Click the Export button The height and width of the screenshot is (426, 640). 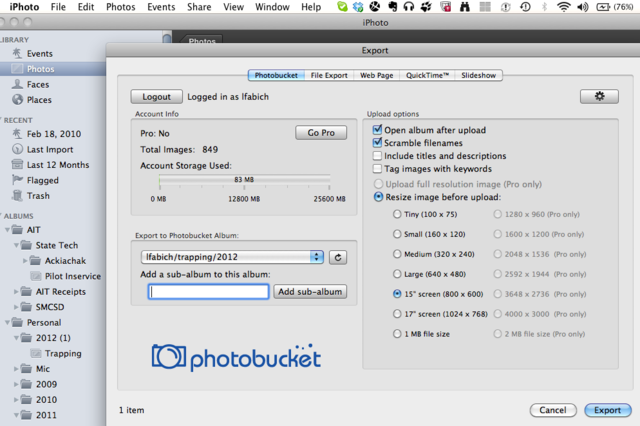coord(608,410)
